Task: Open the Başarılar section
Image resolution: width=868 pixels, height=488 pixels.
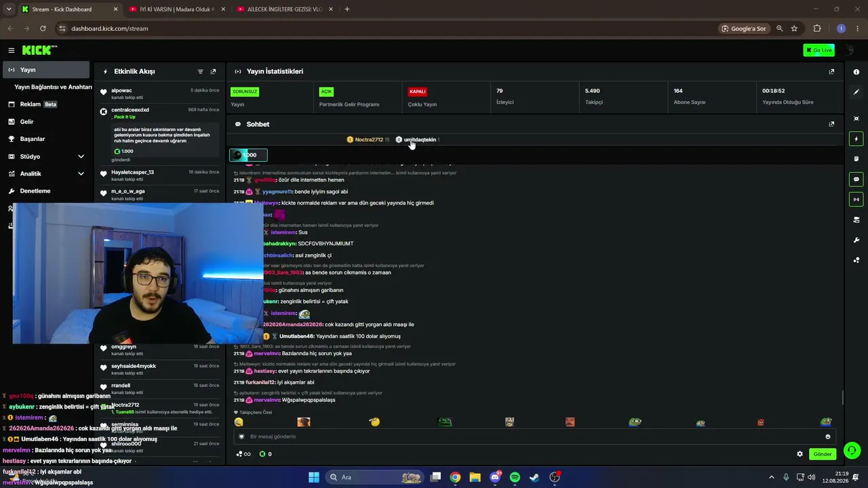Action: (x=46, y=139)
